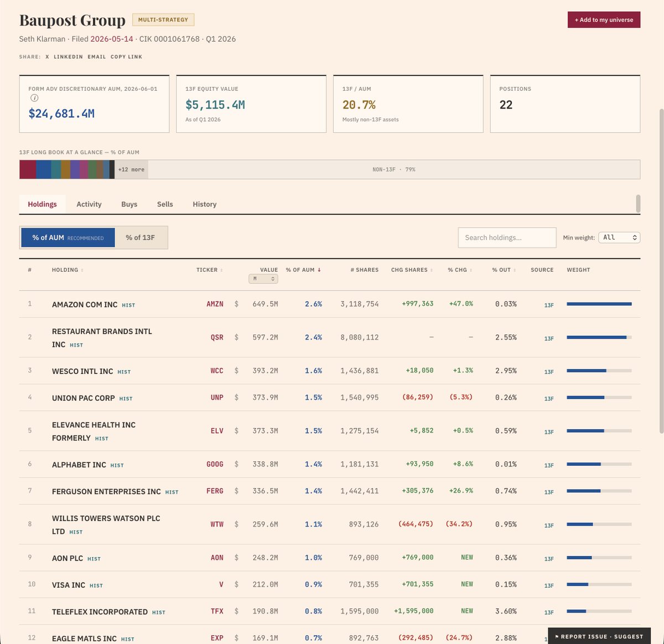Click the Multi-Strategy tag
This screenshot has height=644, width=664.
click(x=163, y=20)
